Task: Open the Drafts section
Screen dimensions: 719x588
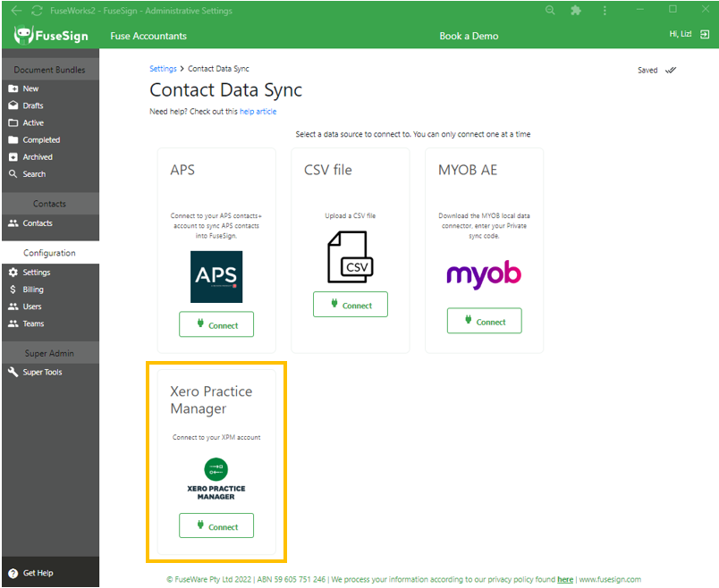Action: point(34,105)
